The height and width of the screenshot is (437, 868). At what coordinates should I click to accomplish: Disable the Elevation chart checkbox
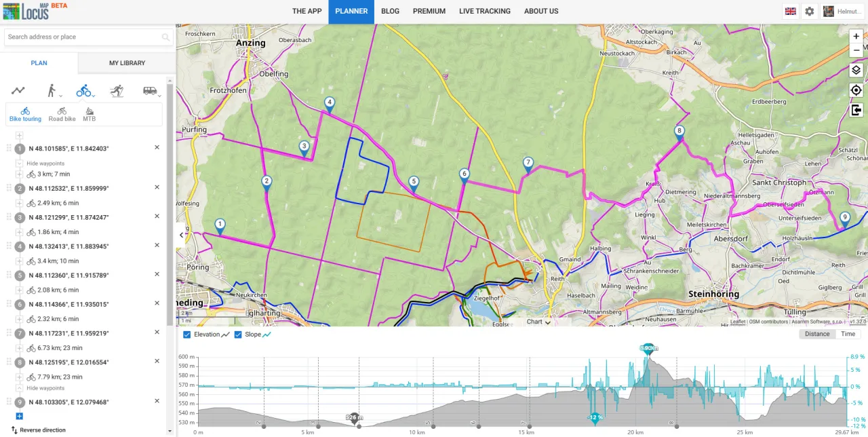186,334
